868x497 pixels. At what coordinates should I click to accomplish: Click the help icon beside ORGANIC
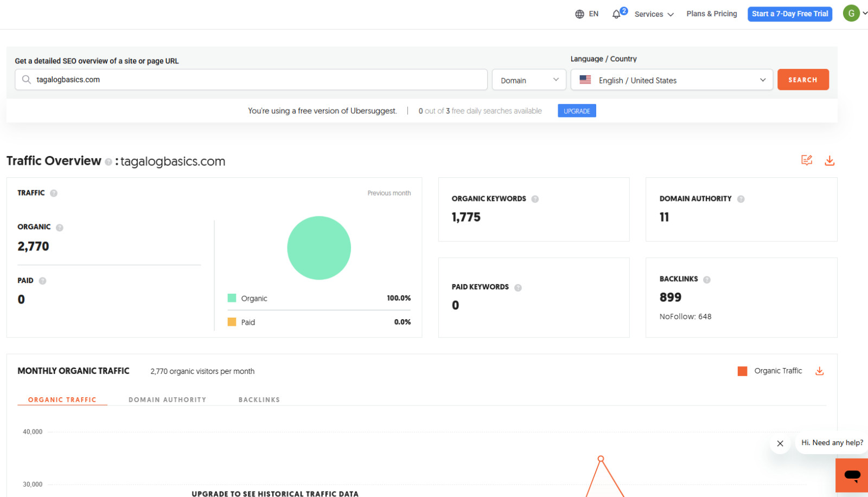pos(60,228)
